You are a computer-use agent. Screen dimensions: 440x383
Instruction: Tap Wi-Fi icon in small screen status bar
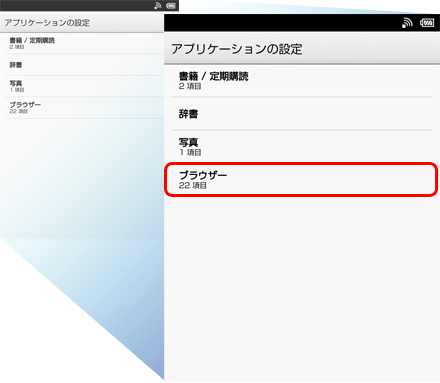(158, 6)
